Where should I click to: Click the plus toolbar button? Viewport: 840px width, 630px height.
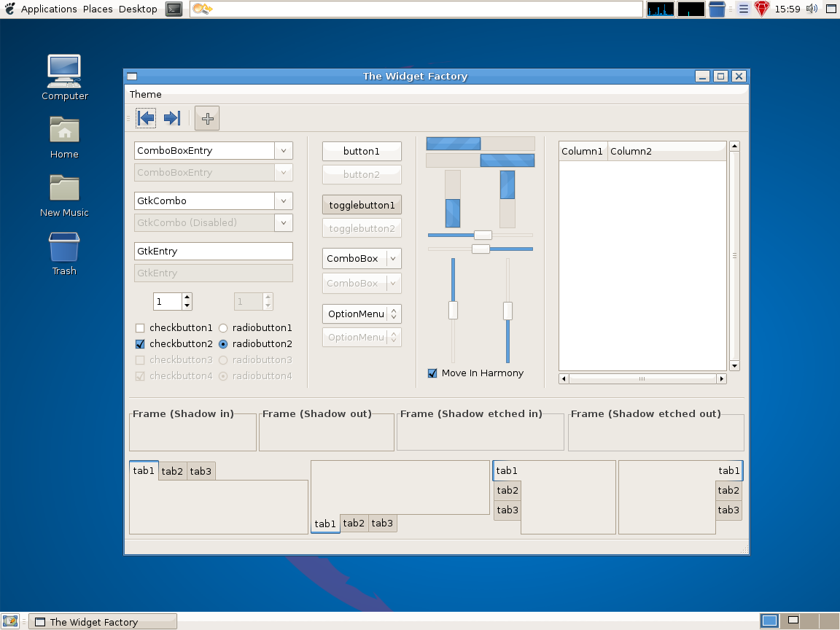tap(207, 118)
